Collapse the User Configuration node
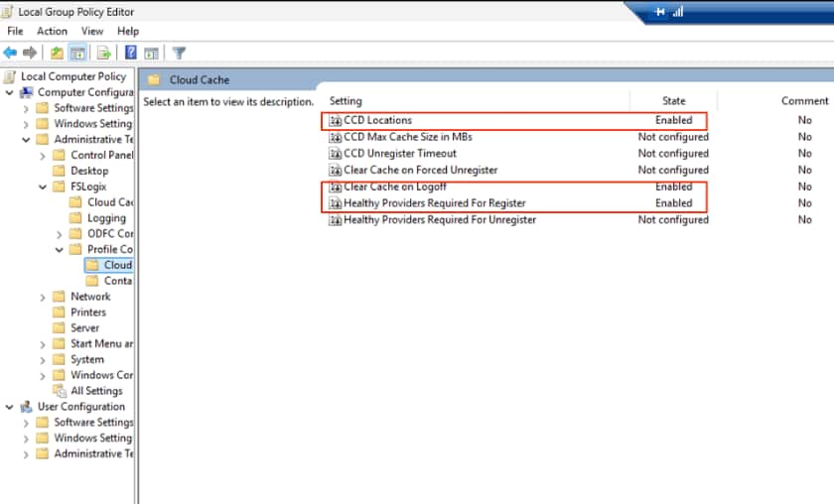 pos(10,407)
